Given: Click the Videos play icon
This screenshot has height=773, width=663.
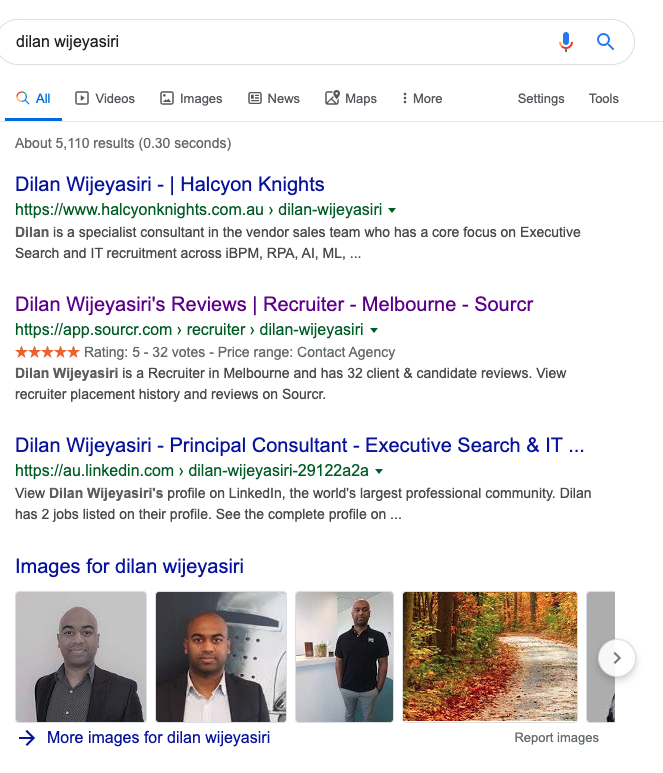Looking at the screenshot, I should pyautogui.click(x=82, y=98).
